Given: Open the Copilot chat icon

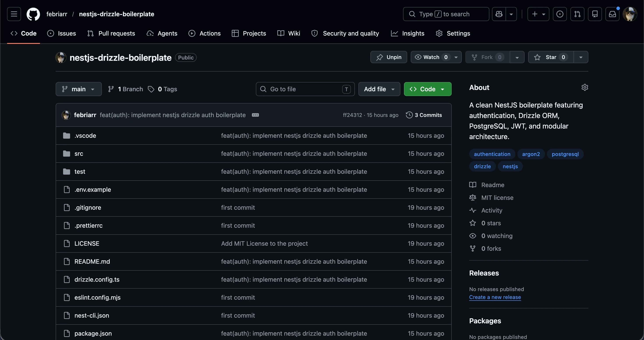Looking at the screenshot, I should pyautogui.click(x=499, y=14).
